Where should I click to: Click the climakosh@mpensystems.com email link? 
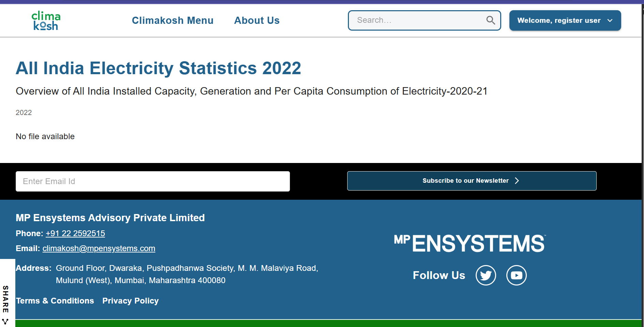pos(99,248)
